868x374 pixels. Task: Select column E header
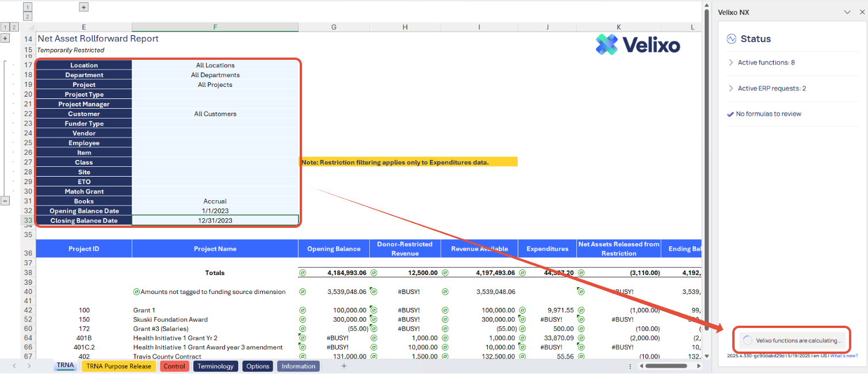[84, 27]
